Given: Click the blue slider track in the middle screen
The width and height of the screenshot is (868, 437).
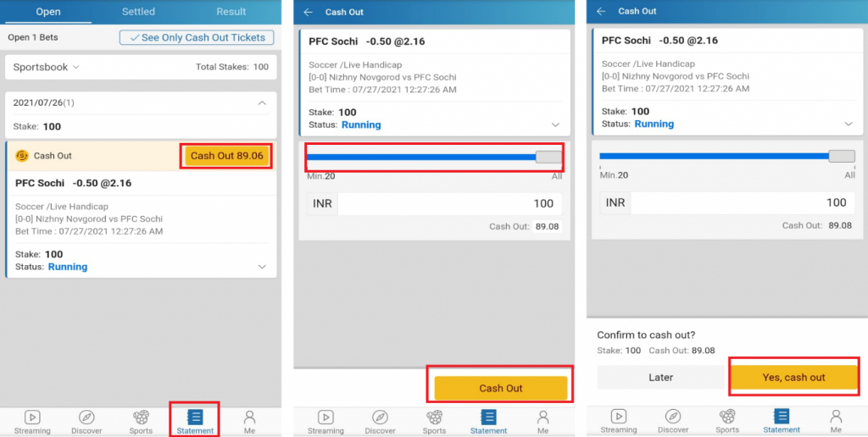Looking at the screenshot, I should click(421, 157).
